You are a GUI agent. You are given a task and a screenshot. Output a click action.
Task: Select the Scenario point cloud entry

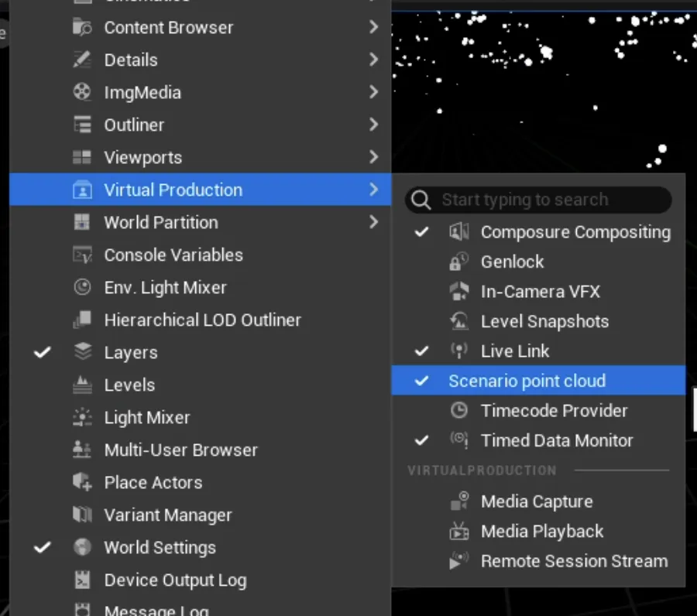[x=538, y=381]
